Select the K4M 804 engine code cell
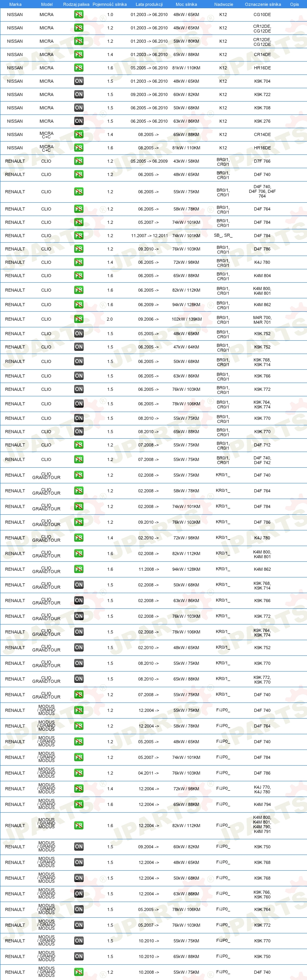Image resolution: width=307 pixels, height=980 pixels. (262, 276)
